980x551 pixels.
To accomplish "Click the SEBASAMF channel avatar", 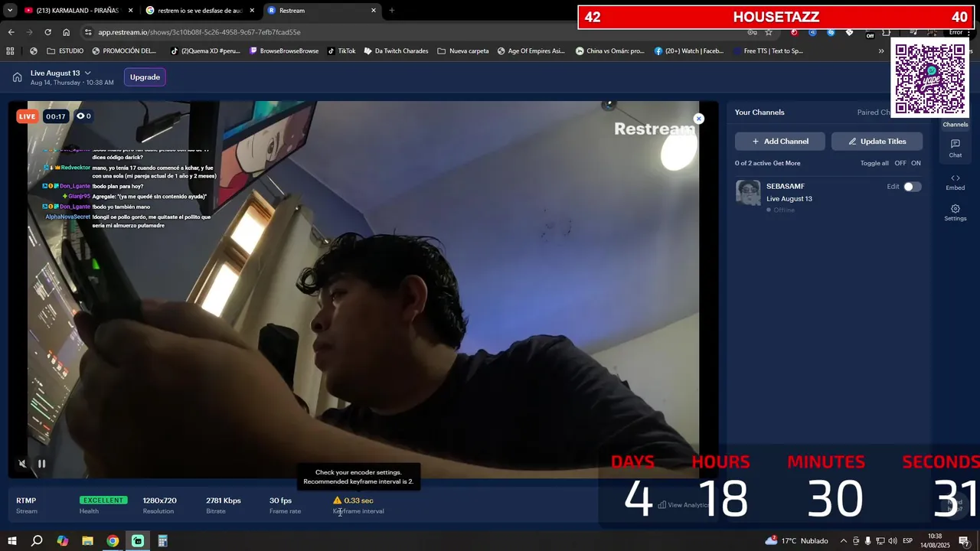I will (748, 193).
